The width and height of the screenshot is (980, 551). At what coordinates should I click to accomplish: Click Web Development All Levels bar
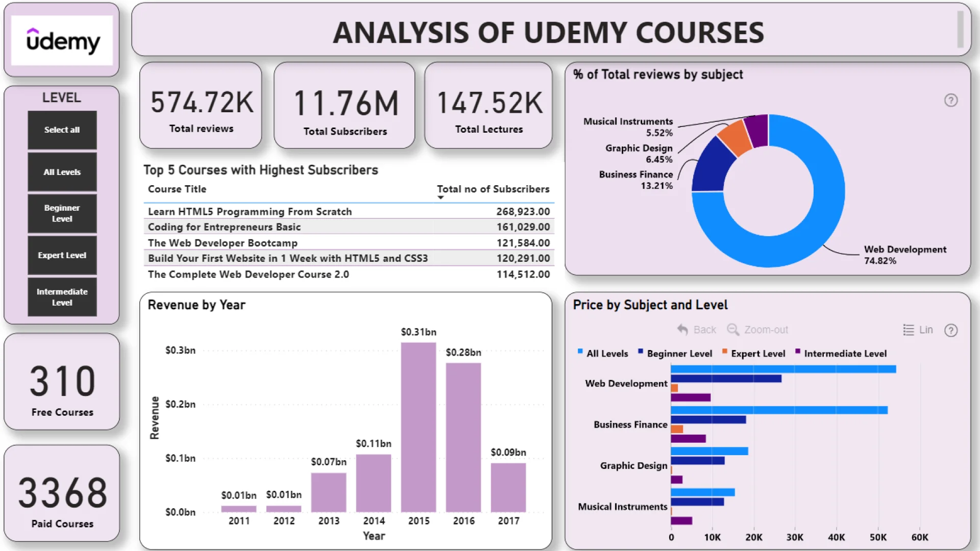[x=783, y=369]
